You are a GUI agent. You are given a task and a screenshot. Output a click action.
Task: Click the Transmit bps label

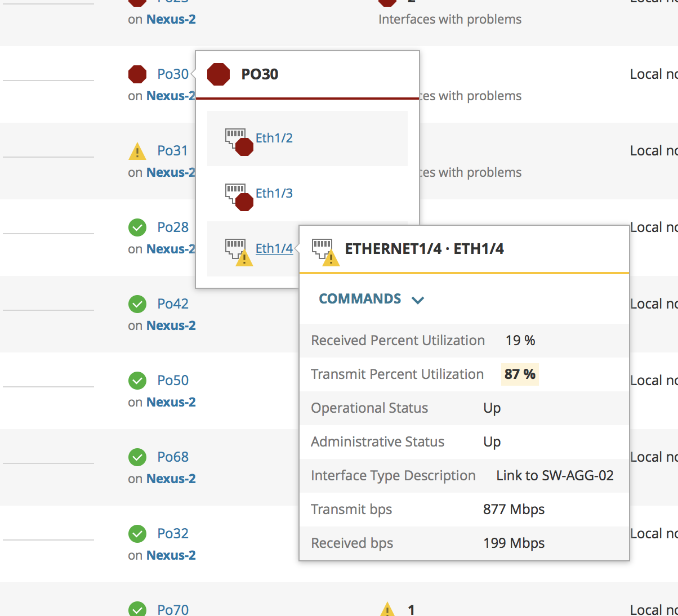351,510
